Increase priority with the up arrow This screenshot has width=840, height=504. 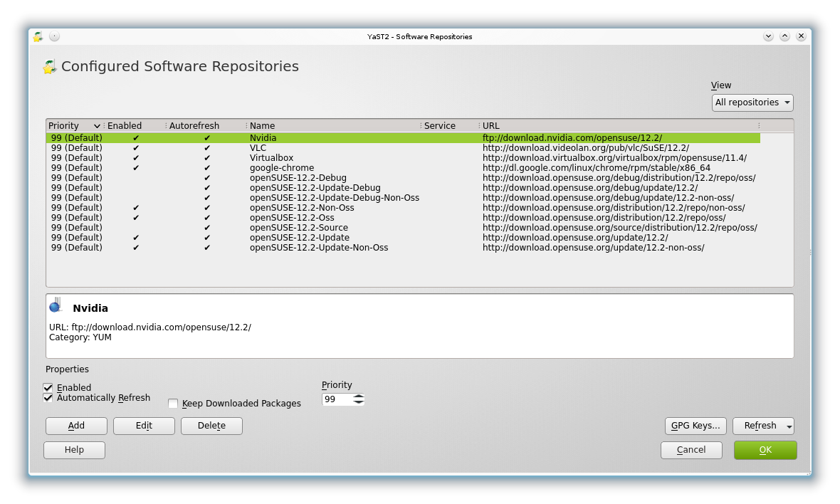click(358, 397)
